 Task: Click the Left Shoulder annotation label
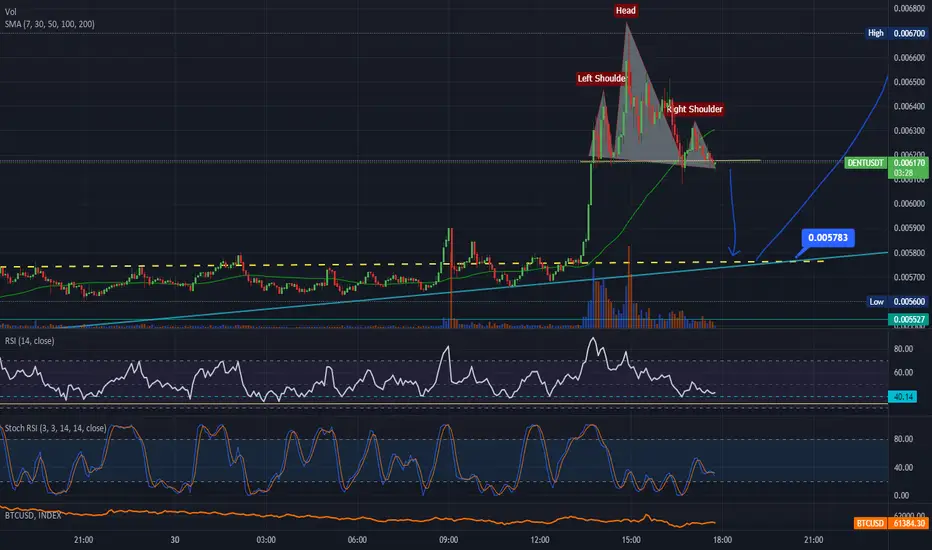(x=601, y=78)
